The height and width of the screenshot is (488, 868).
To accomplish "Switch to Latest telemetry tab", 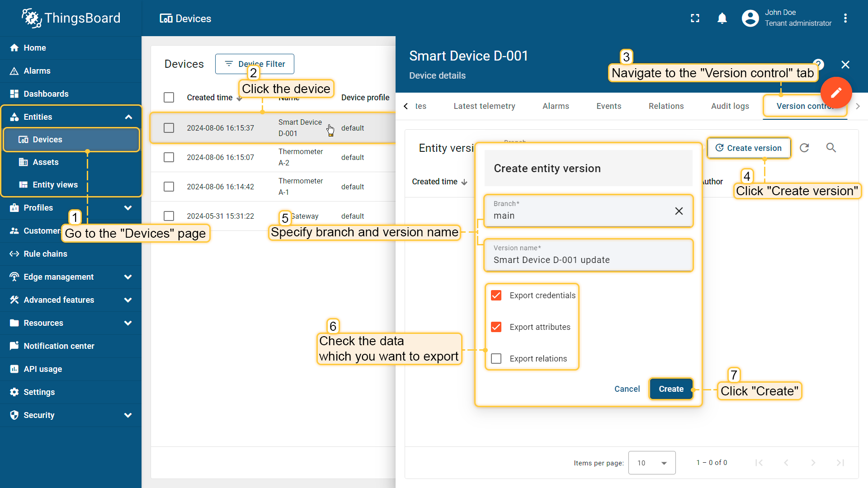I will pyautogui.click(x=484, y=106).
